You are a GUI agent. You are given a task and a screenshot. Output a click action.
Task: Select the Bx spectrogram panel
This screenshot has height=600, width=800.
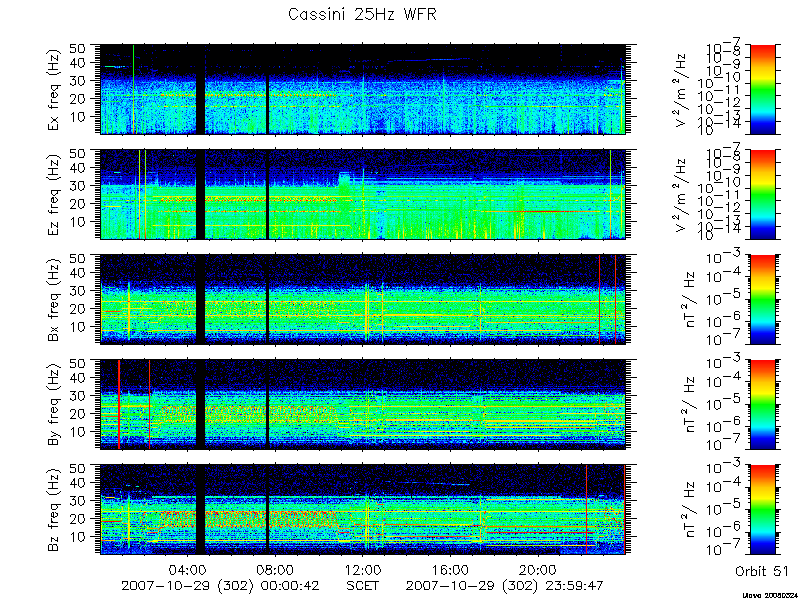(363, 299)
